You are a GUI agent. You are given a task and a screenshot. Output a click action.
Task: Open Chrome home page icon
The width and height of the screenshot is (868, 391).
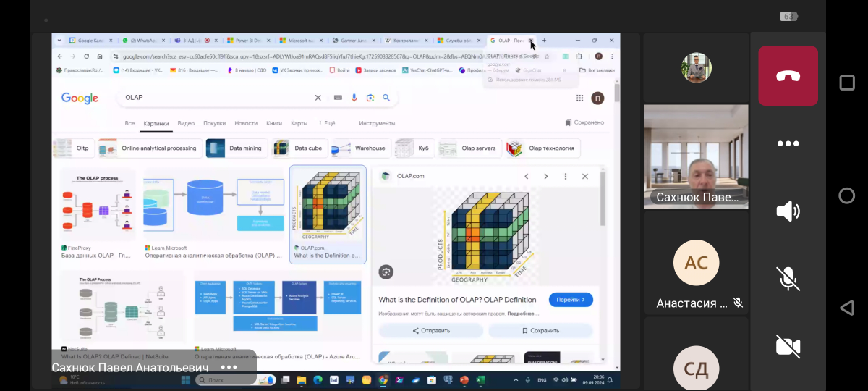click(100, 56)
